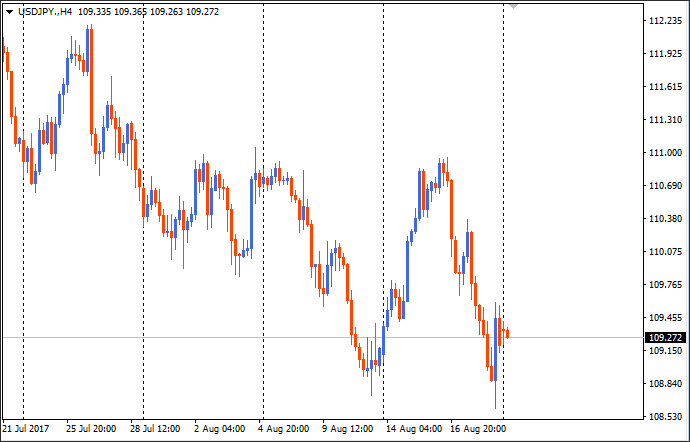Screen dimensions: 690x442
Task: Click the 9 Aug 12:00 time label
Action: 348,429
